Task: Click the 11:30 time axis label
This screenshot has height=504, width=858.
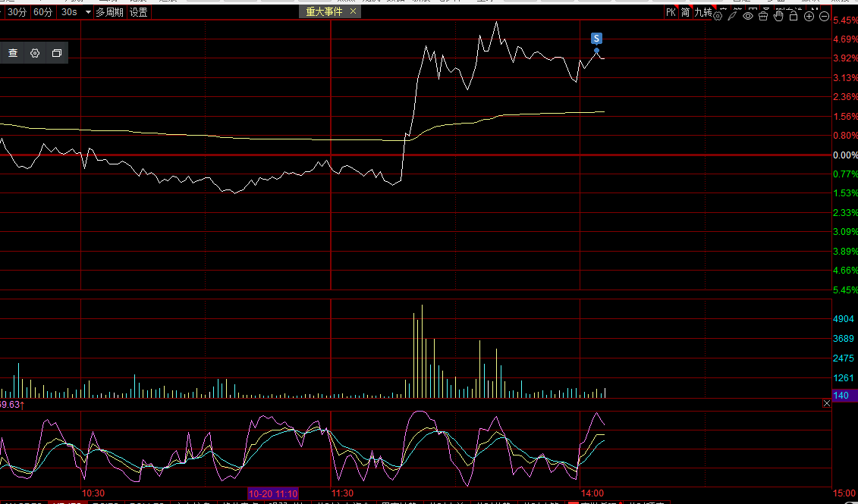Action: [343, 493]
